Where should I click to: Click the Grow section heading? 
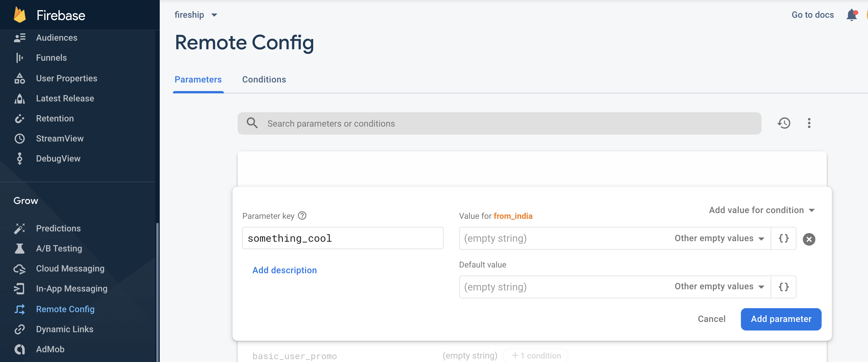click(x=25, y=200)
